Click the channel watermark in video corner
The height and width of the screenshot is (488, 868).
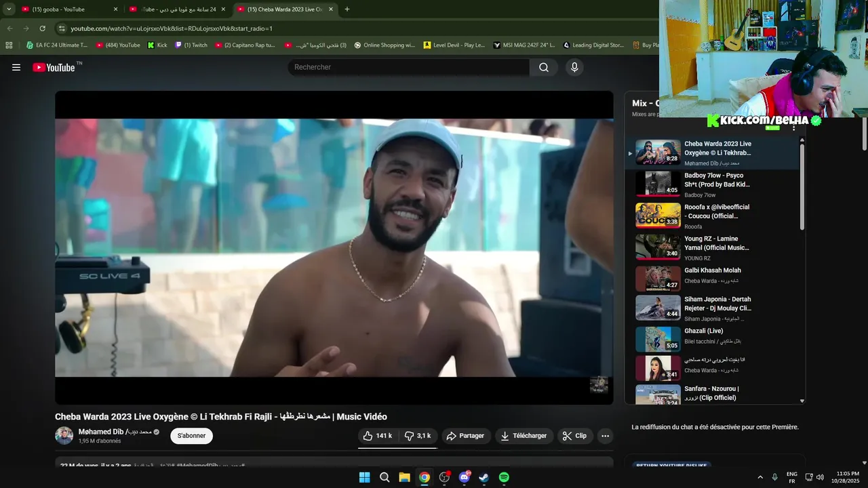[599, 384]
